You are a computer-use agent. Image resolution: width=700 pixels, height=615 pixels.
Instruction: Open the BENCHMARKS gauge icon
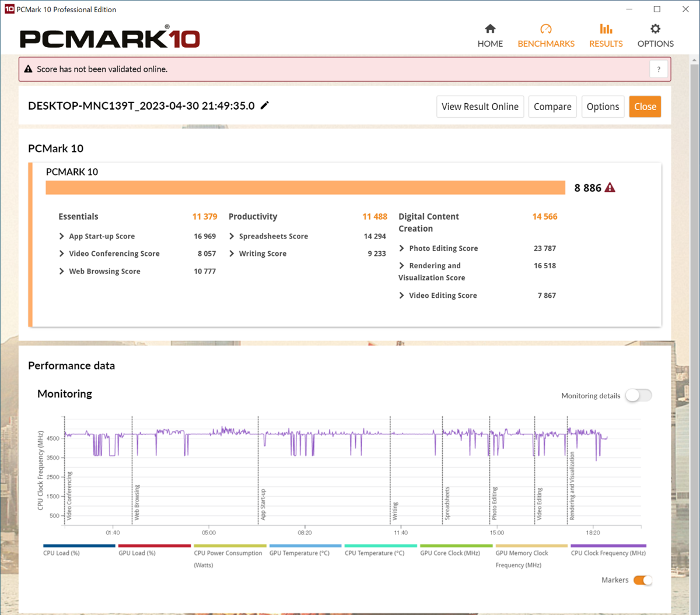(x=546, y=29)
